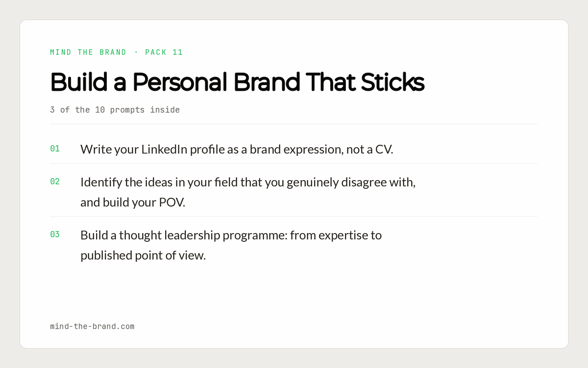Screen dimensions: 588x368
Task: Click the 'PACK 11' label
Action: tap(164, 52)
